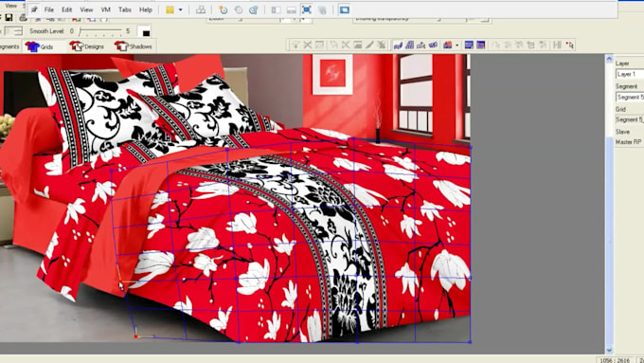This screenshot has height=363, width=644.
Task: Switch to the Grids tab
Action: point(40,46)
